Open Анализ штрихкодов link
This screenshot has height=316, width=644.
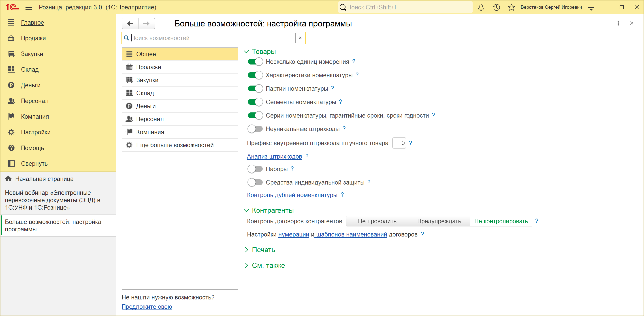point(274,156)
